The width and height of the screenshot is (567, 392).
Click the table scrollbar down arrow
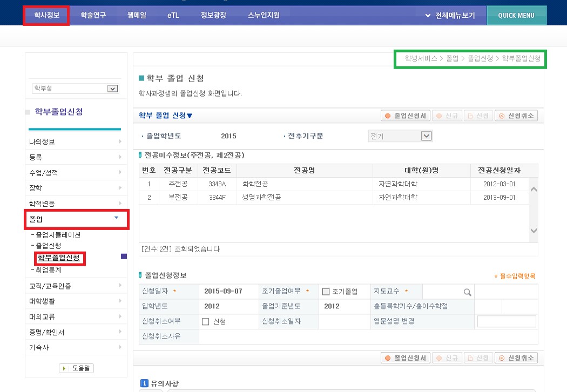pyautogui.click(x=534, y=231)
